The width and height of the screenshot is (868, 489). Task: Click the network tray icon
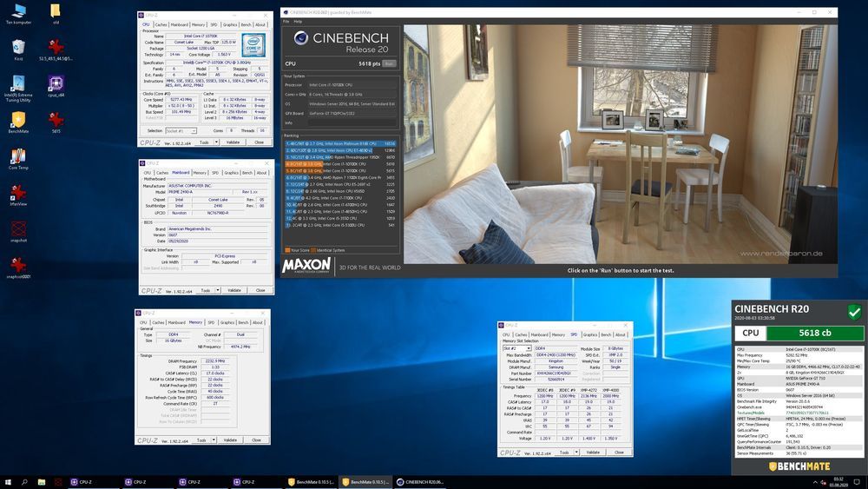pyautogui.click(x=824, y=482)
